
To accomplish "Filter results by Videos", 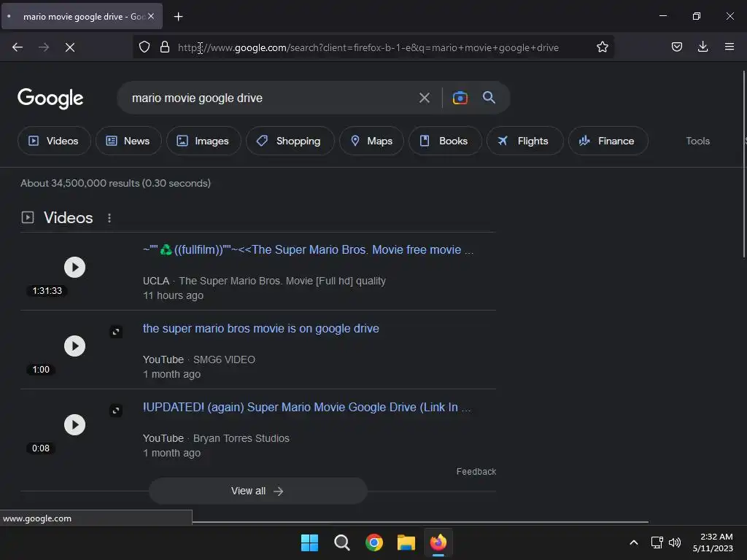I will tap(54, 141).
